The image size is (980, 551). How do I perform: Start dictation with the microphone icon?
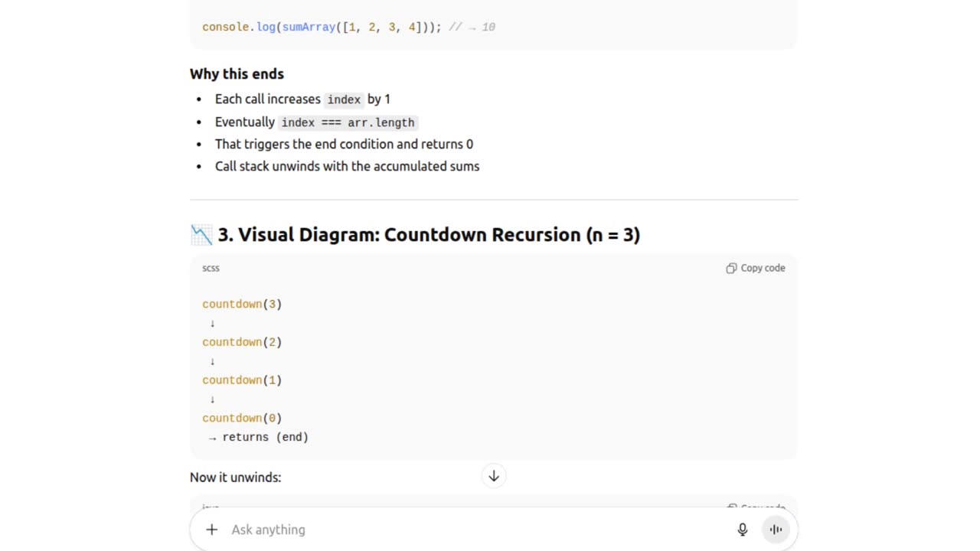tap(742, 530)
